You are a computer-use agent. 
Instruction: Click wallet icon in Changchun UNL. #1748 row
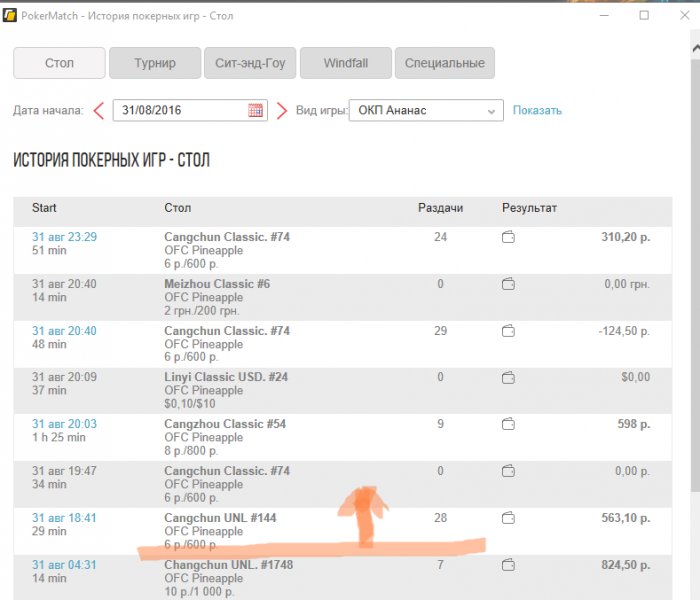508,565
